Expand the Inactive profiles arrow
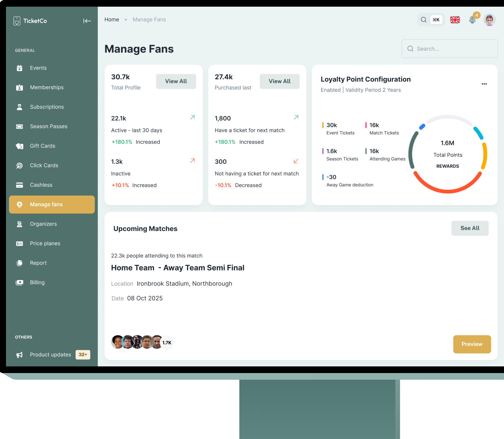 point(192,161)
